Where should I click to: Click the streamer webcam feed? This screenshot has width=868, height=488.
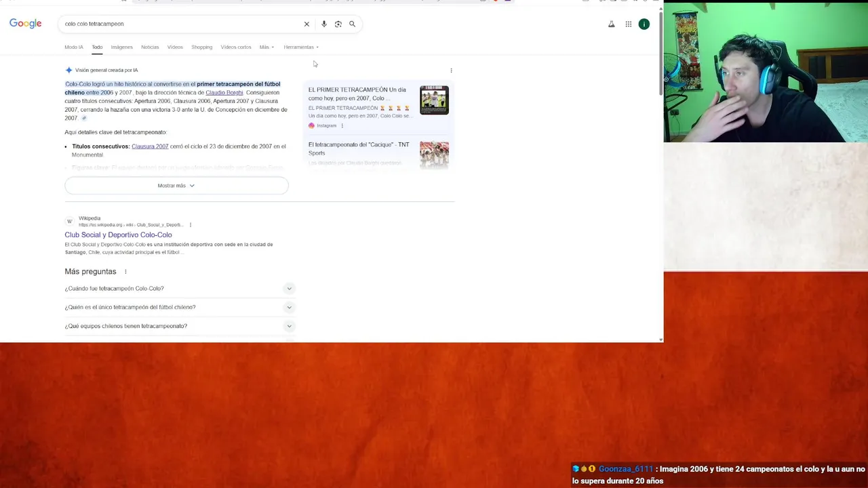766,71
